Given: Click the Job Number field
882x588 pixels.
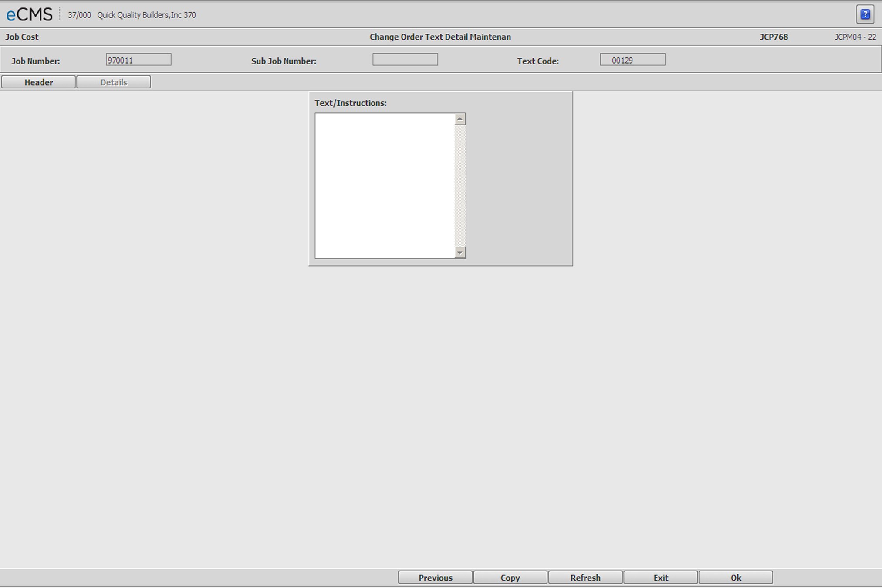Looking at the screenshot, I should click(x=139, y=60).
